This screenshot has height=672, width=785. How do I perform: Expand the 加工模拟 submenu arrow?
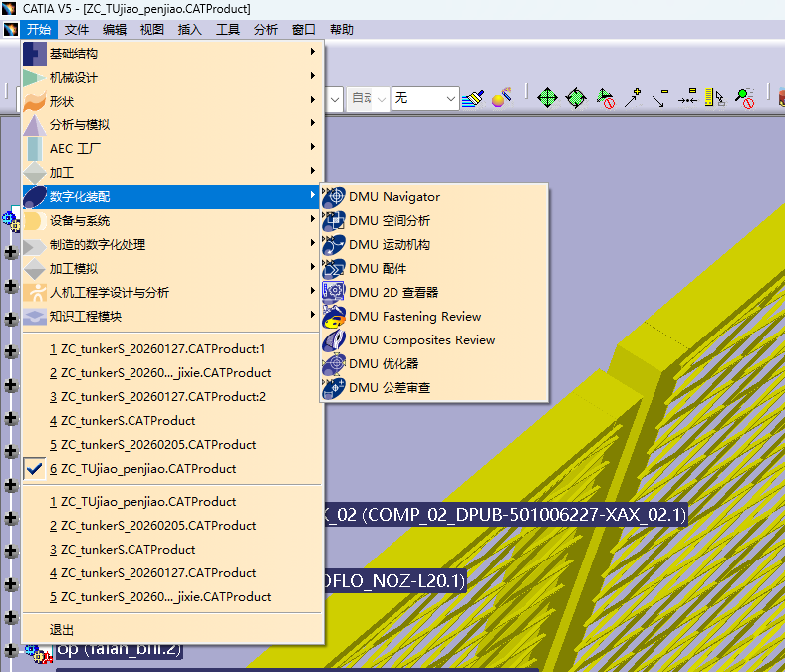[x=313, y=266]
